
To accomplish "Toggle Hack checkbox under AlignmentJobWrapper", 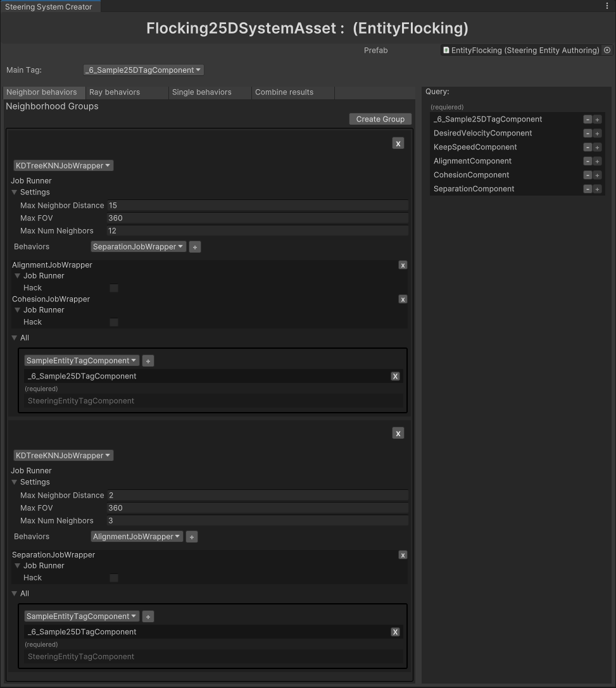I will 114,288.
